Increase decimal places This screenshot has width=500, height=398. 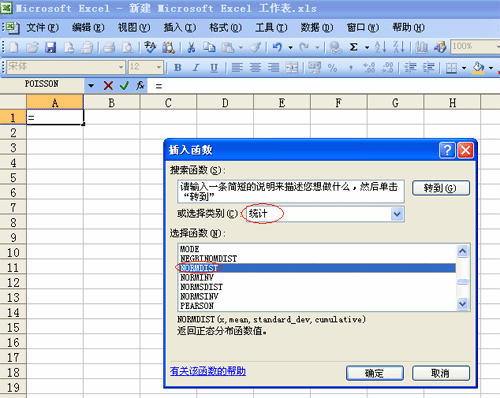point(369,68)
